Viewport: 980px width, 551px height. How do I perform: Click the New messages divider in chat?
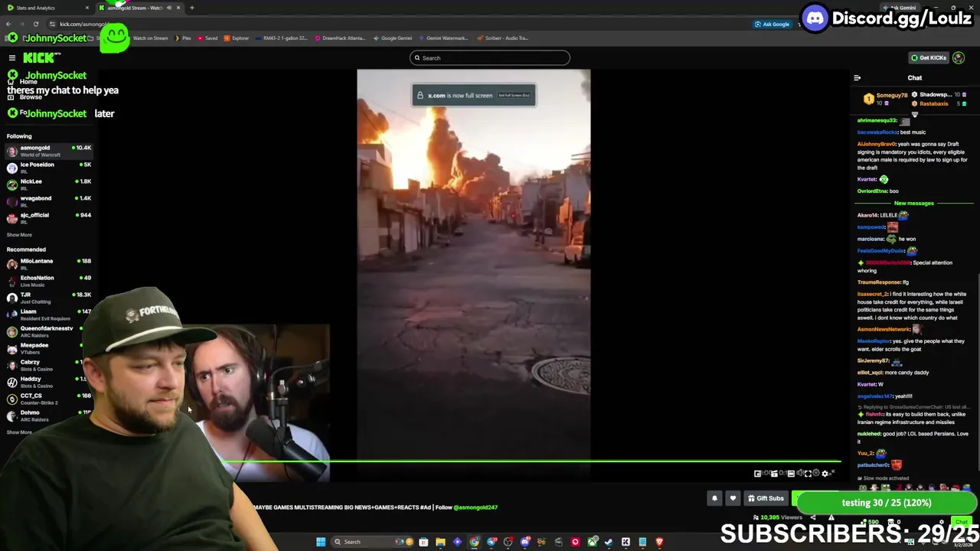coord(914,204)
